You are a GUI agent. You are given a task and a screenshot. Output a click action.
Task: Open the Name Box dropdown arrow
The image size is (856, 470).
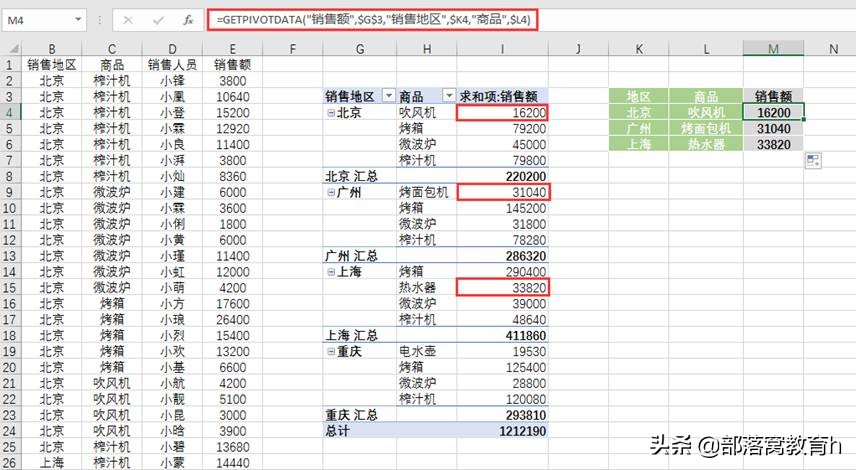[78, 20]
